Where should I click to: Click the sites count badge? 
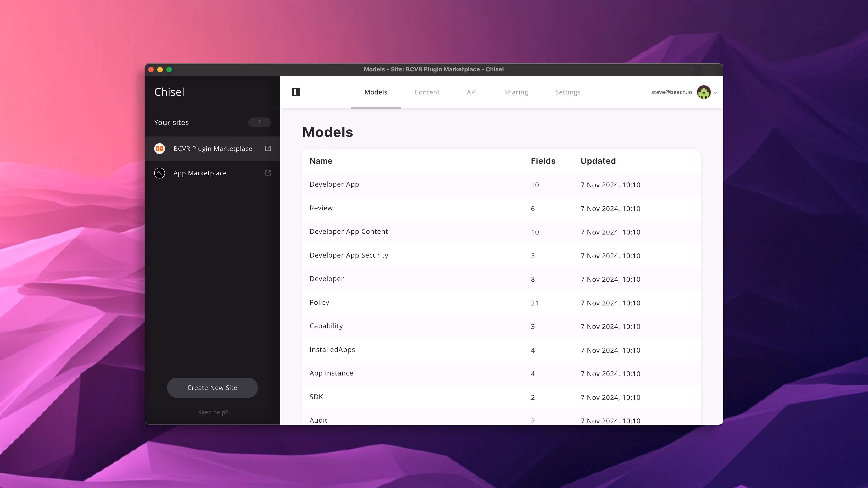(259, 122)
